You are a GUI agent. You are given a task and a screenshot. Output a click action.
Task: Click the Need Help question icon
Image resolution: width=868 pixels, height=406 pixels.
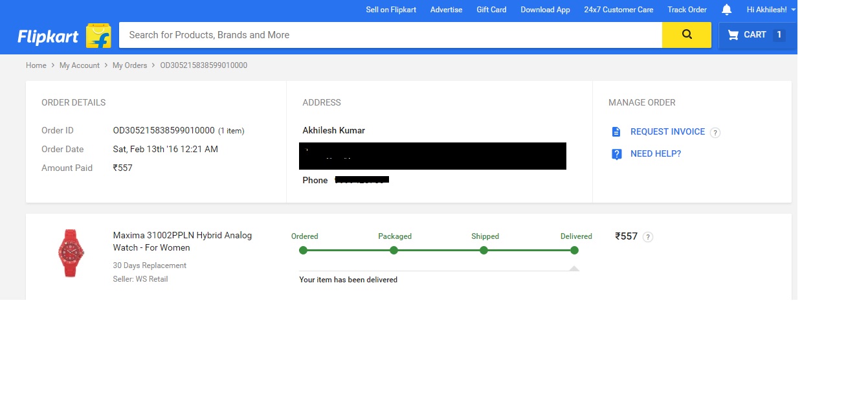coord(617,154)
